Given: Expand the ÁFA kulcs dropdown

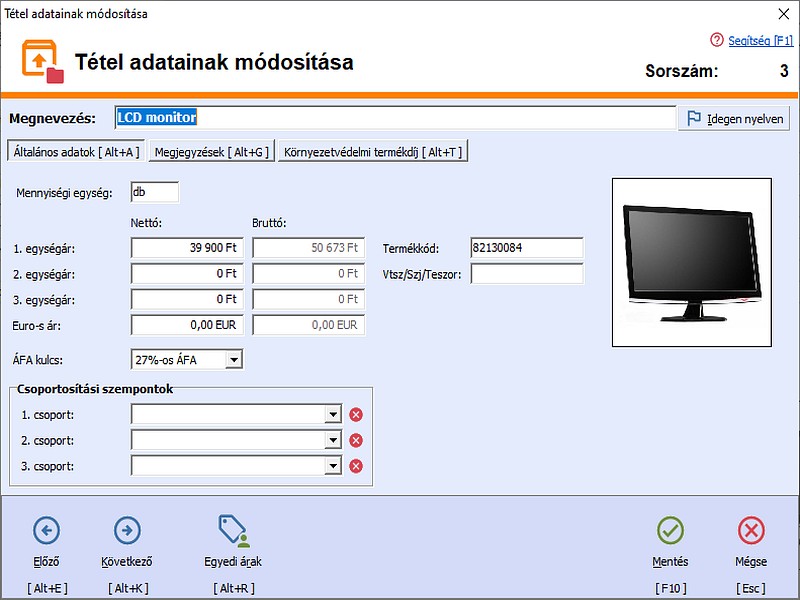Looking at the screenshot, I should (x=233, y=359).
